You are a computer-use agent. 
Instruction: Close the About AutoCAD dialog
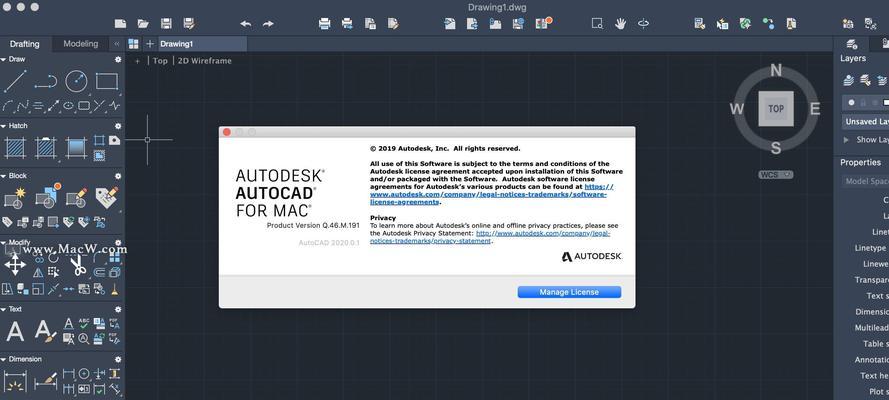point(227,132)
